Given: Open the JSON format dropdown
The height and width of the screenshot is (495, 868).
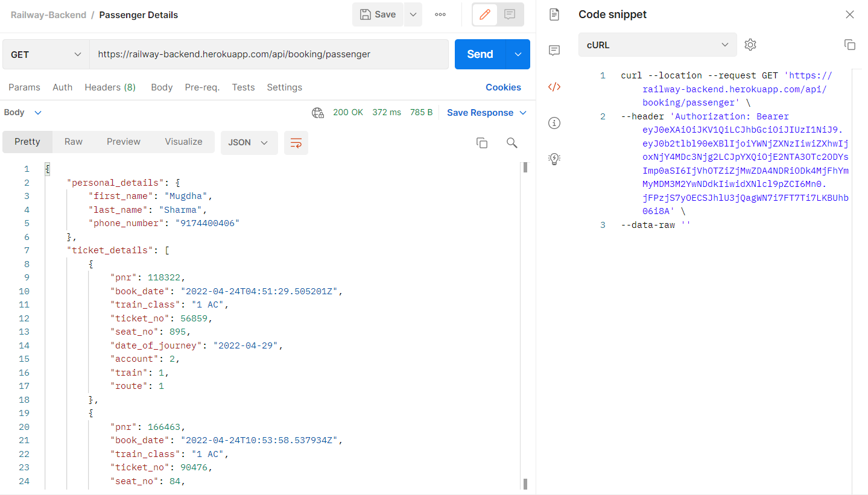Looking at the screenshot, I should (x=249, y=143).
